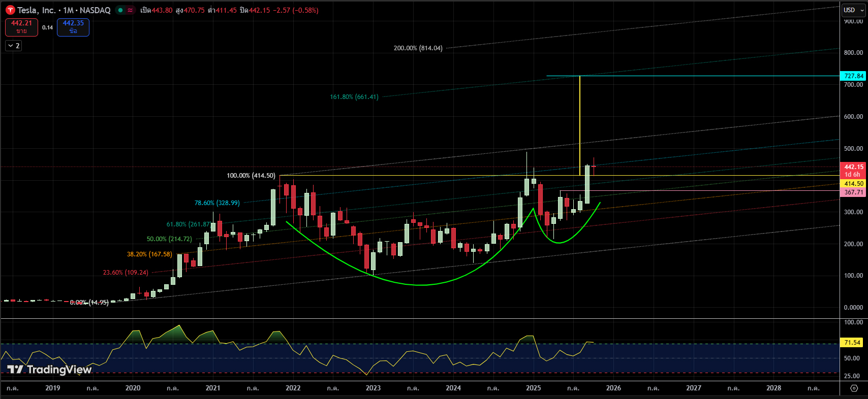The height and width of the screenshot is (399, 868).
Task: Click the 2019 label on time axis
Action: click(53, 388)
